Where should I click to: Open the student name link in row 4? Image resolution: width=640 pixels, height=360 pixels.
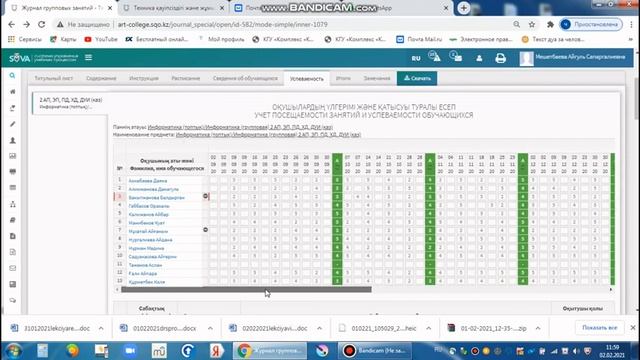click(x=149, y=206)
